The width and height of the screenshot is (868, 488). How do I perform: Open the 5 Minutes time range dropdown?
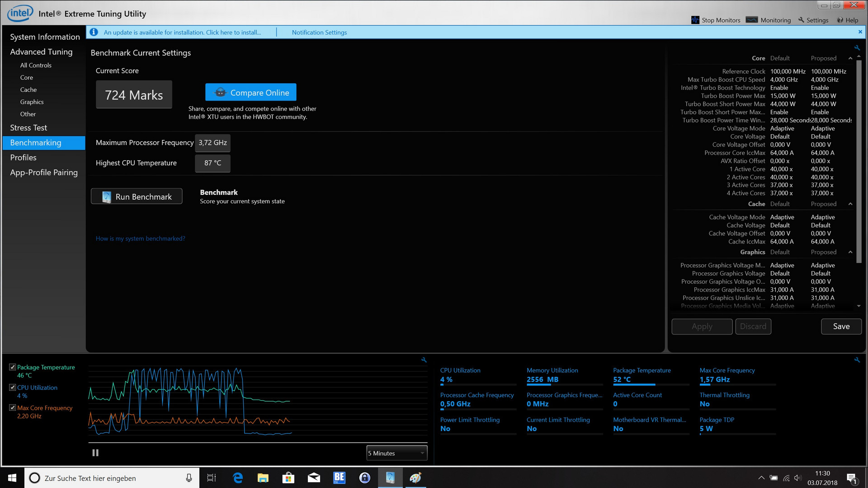[396, 453]
